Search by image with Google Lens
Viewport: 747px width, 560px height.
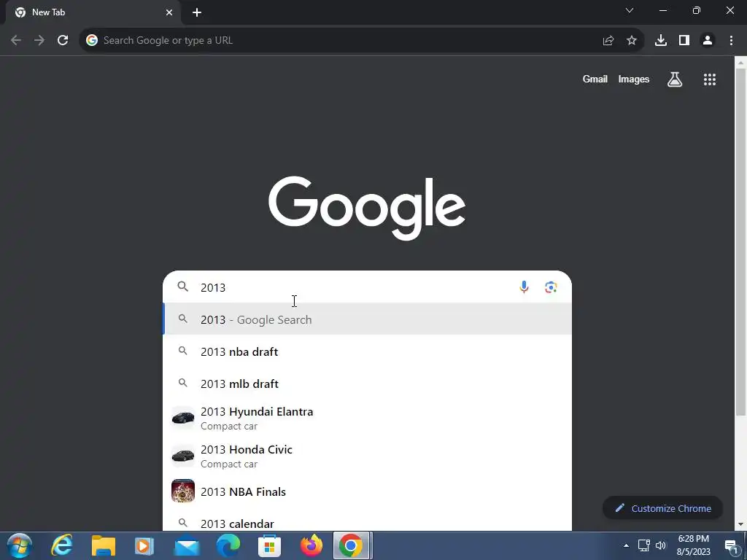point(551,287)
